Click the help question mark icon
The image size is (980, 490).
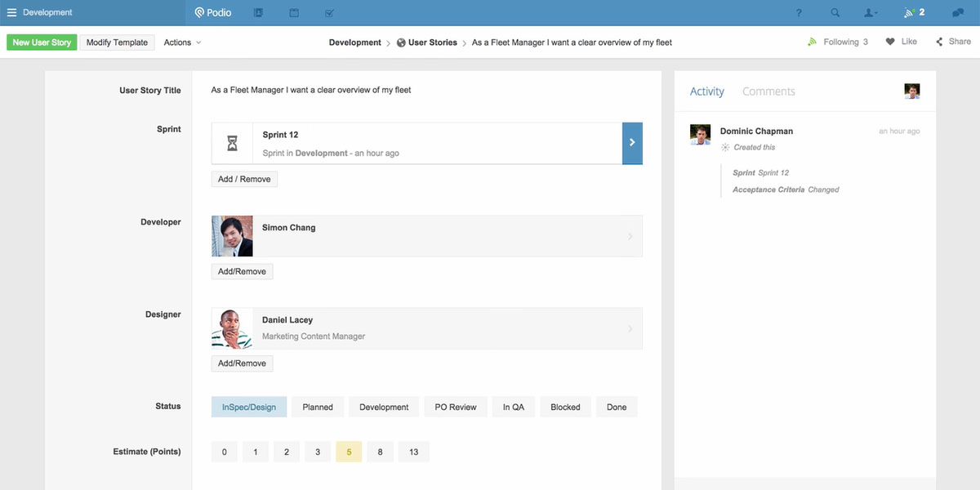click(799, 13)
